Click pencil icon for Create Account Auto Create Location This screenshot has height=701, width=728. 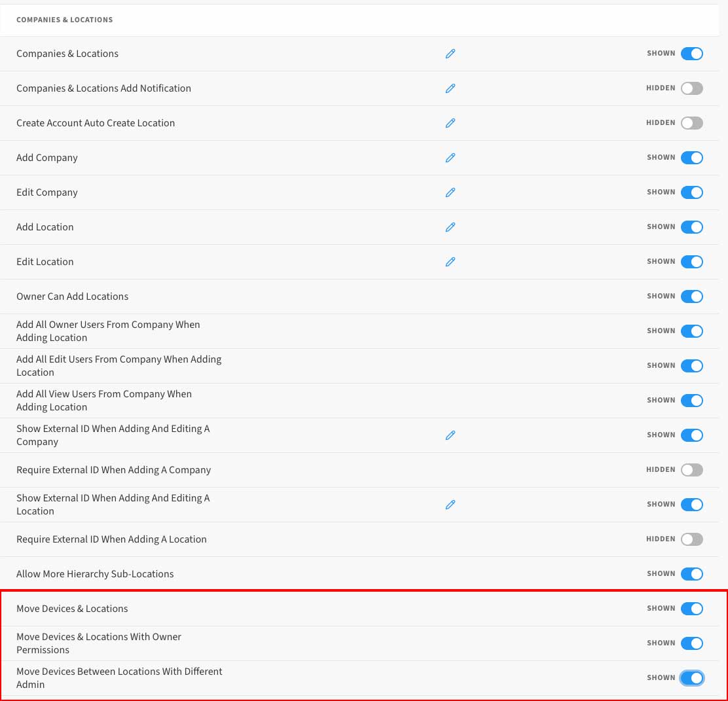[450, 123]
